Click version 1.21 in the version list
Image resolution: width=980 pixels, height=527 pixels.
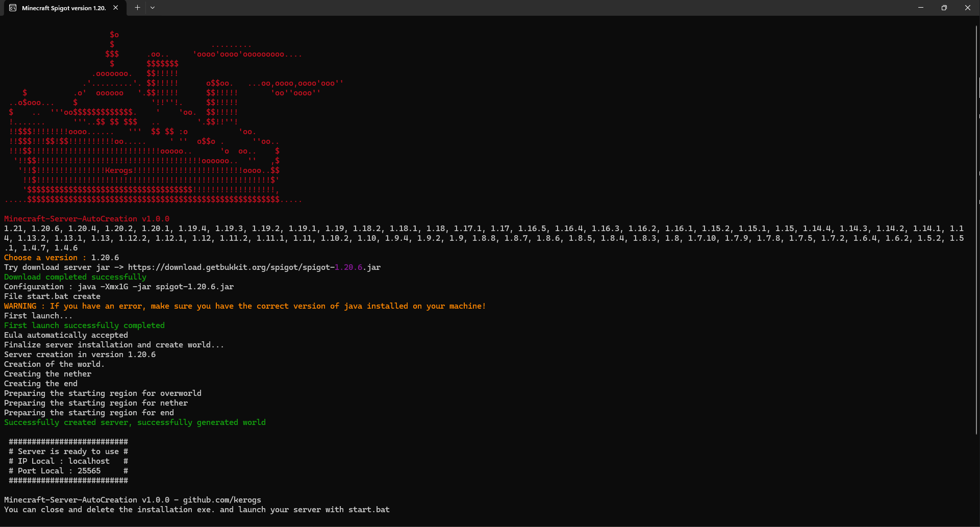coord(13,229)
